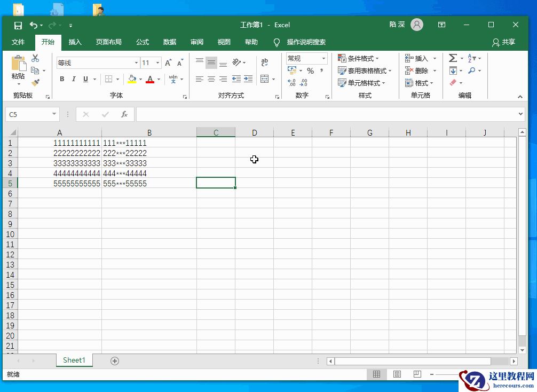Toggle center horizontal alignment
Image resolution: width=537 pixels, height=392 pixels.
(x=211, y=79)
